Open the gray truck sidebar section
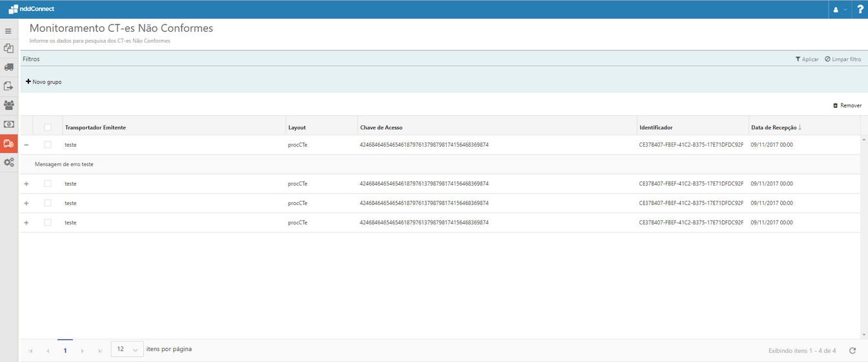868x362 pixels. pos(8,67)
